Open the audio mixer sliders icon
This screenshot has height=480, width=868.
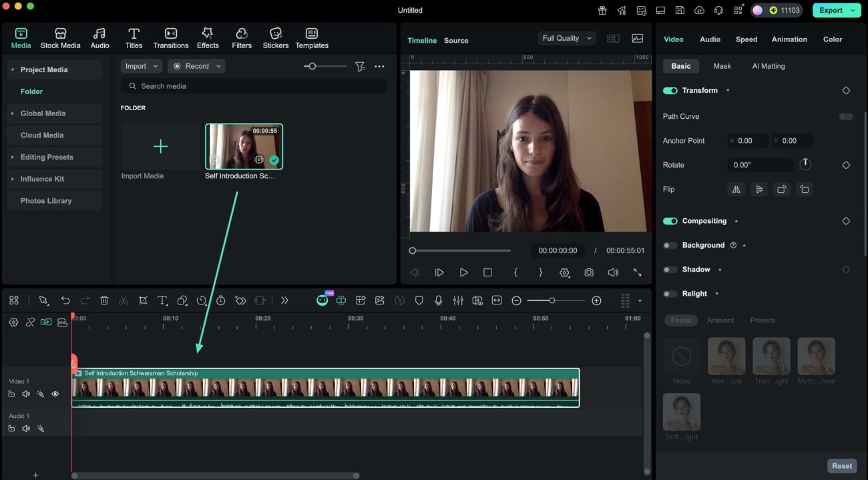pos(457,300)
